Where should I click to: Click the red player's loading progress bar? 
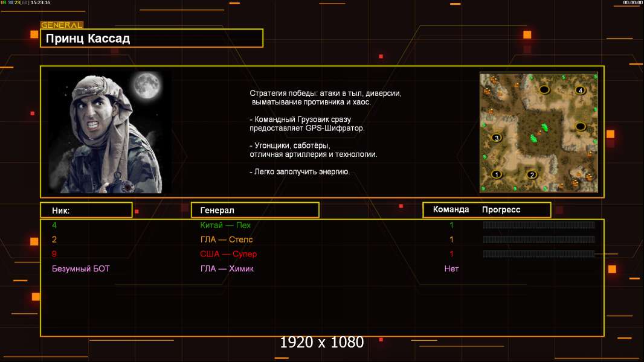tap(538, 254)
